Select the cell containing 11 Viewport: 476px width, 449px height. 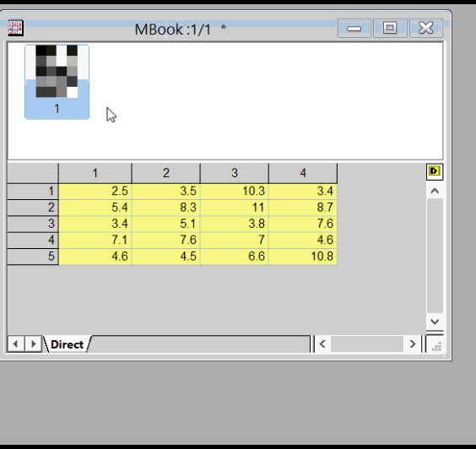235,208
